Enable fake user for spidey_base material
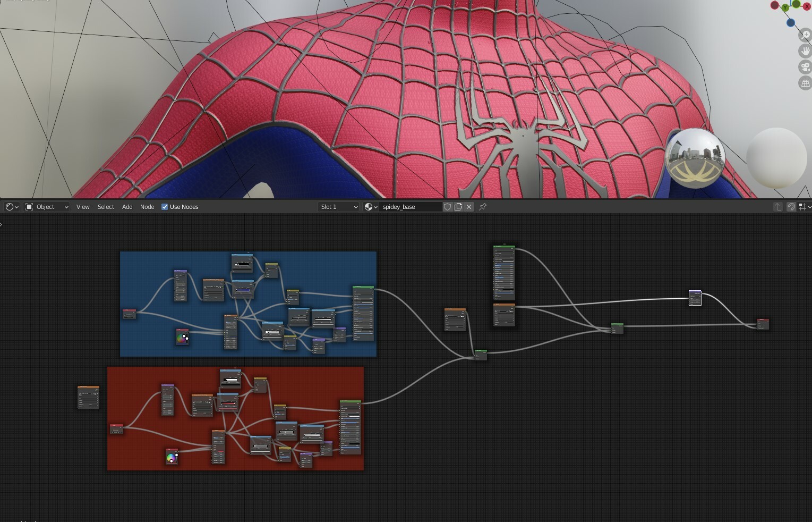This screenshot has height=522, width=812. pos(447,207)
